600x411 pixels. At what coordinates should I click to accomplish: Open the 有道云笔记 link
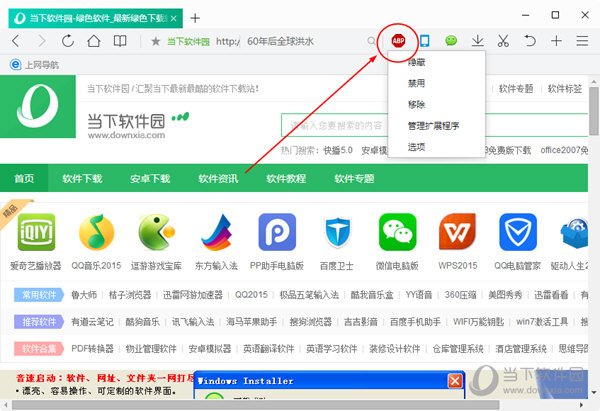92,322
